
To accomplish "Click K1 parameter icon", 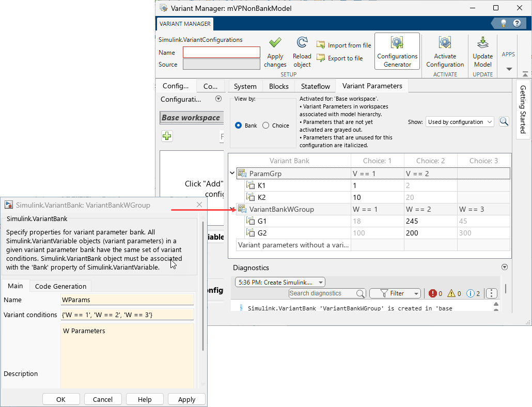I will (251, 185).
